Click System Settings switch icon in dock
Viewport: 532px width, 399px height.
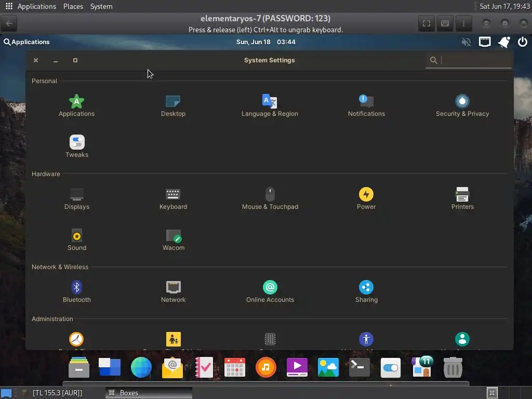(391, 367)
